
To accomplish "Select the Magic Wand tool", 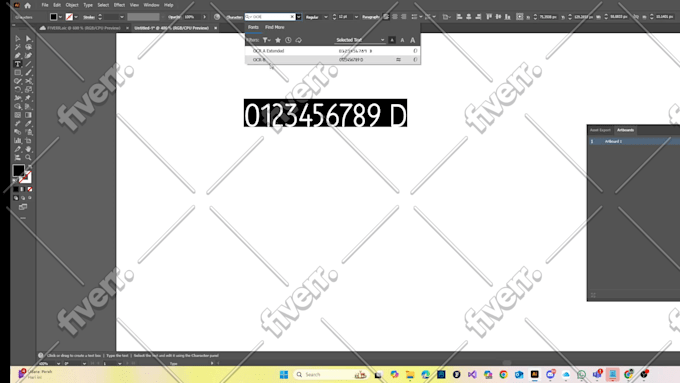I will [x=18, y=47].
